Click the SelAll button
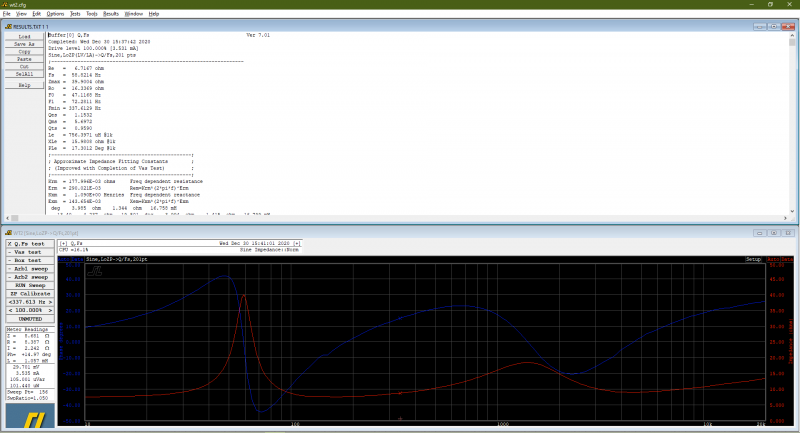 (24, 74)
